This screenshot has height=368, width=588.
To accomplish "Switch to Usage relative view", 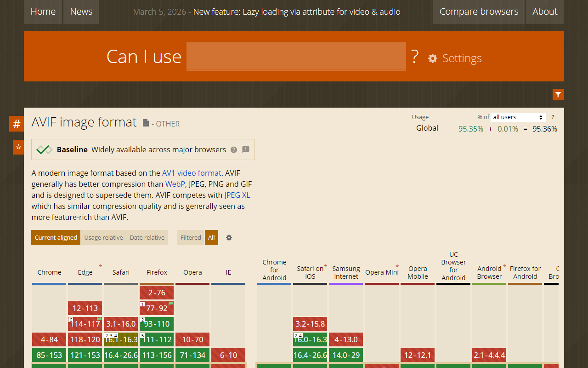I will (x=103, y=237).
